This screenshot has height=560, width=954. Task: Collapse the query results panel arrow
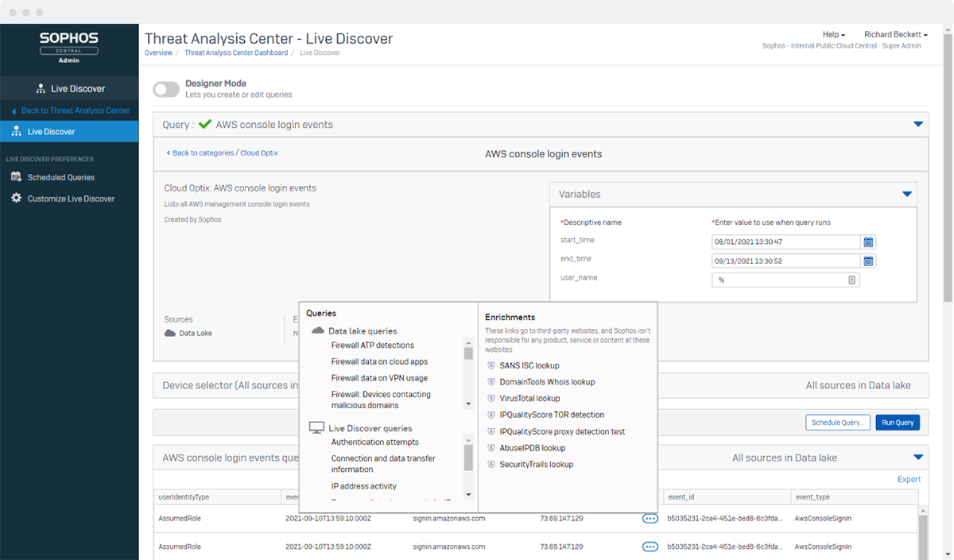tap(918, 458)
